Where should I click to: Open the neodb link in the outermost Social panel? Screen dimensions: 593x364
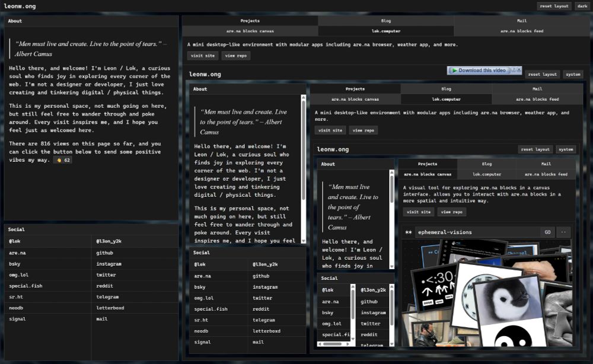click(16, 308)
